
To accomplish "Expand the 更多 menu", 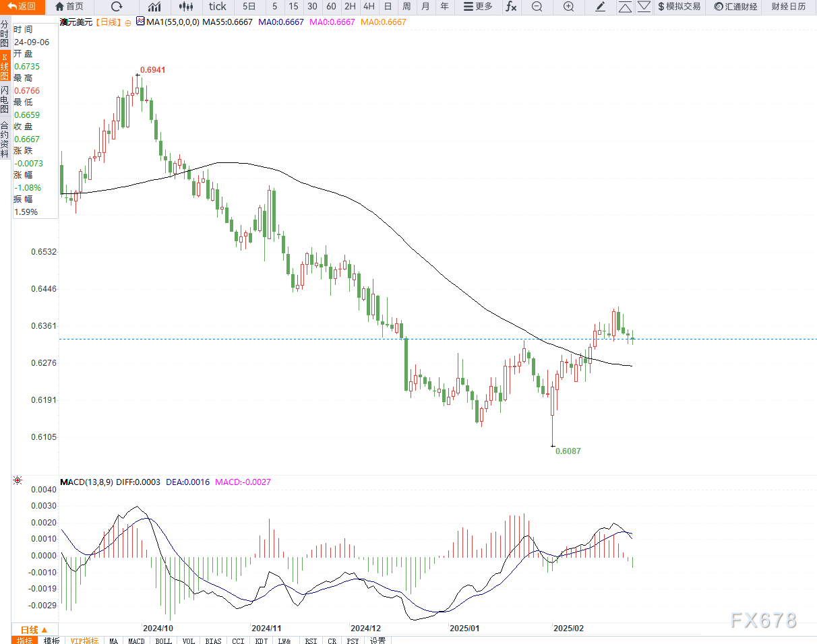I will (x=478, y=7).
